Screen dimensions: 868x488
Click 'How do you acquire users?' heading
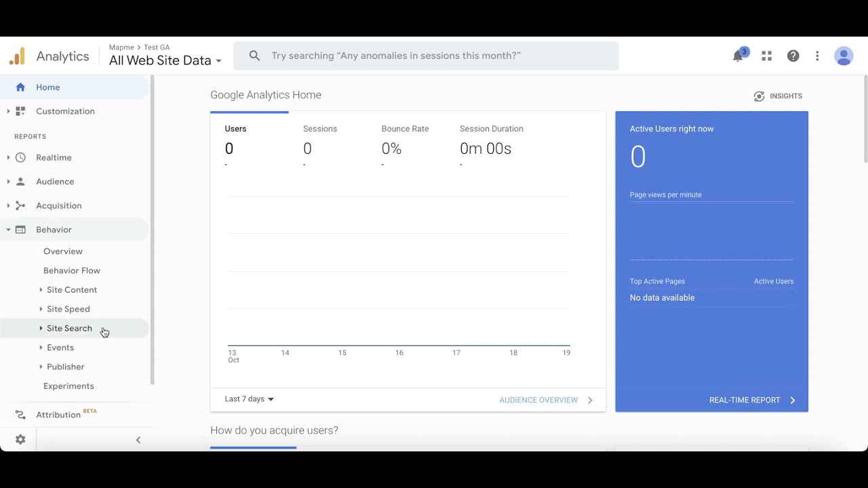click(x=274, y=430)
